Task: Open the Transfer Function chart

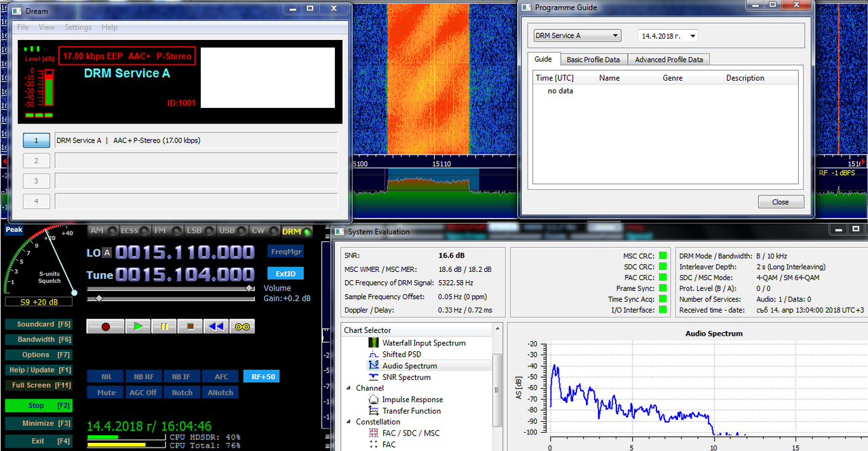Action: 411,411
